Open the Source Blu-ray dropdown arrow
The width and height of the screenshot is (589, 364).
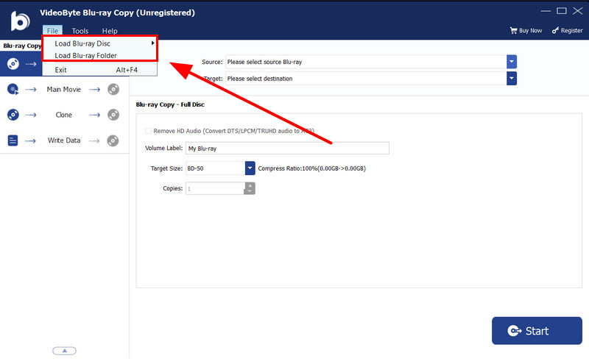pos(512,62)
